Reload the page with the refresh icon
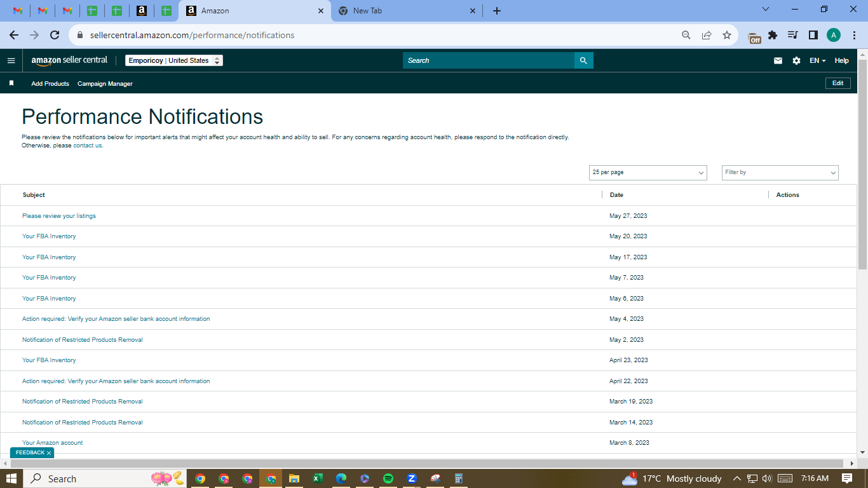 (x=55, y=35)
